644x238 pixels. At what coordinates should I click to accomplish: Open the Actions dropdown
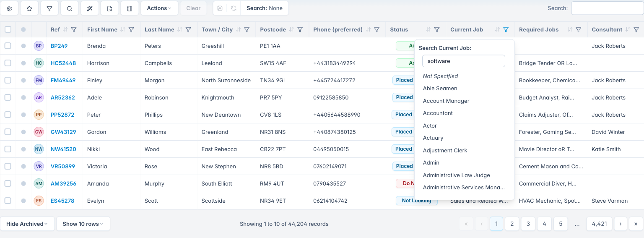coord(159,8)
